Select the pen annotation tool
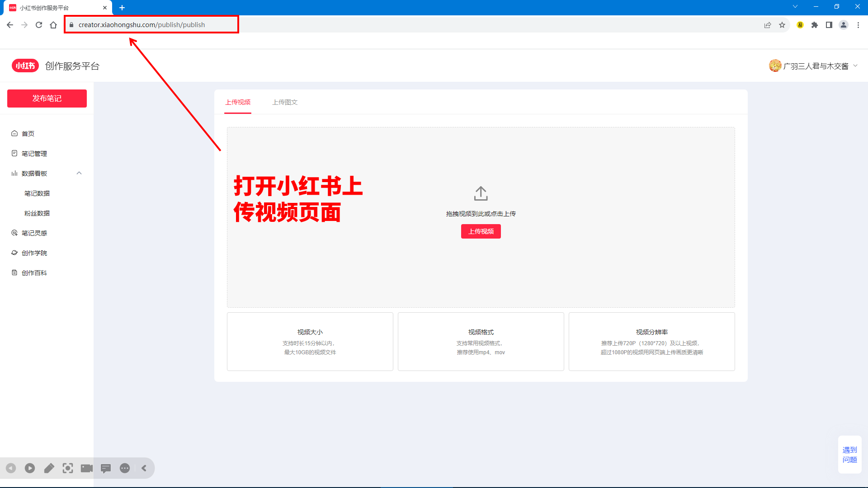Screen dimensions: 868x488 [49, 468]
